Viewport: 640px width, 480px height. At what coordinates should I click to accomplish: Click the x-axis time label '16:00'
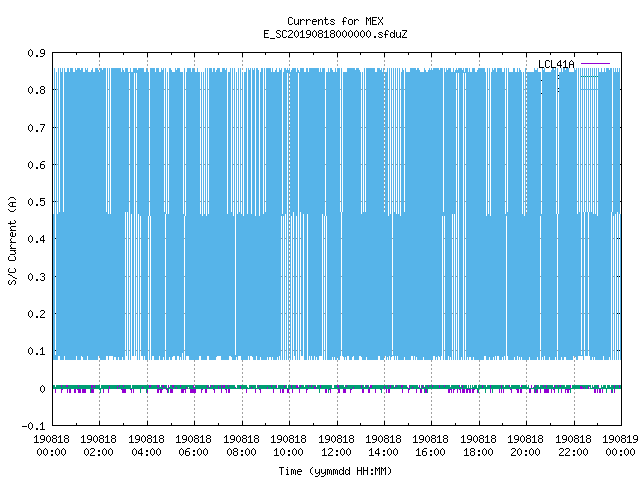pyautogui.click(x=431, y=452)
